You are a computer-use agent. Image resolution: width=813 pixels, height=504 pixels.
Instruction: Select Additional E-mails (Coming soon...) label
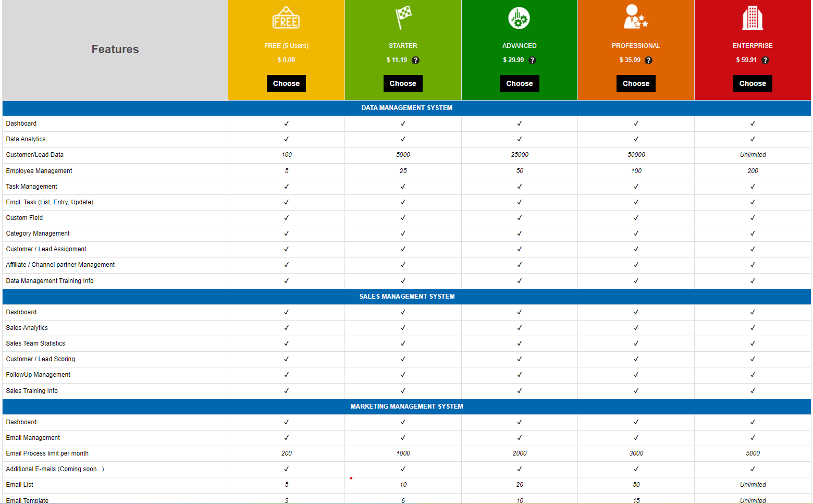55,469
